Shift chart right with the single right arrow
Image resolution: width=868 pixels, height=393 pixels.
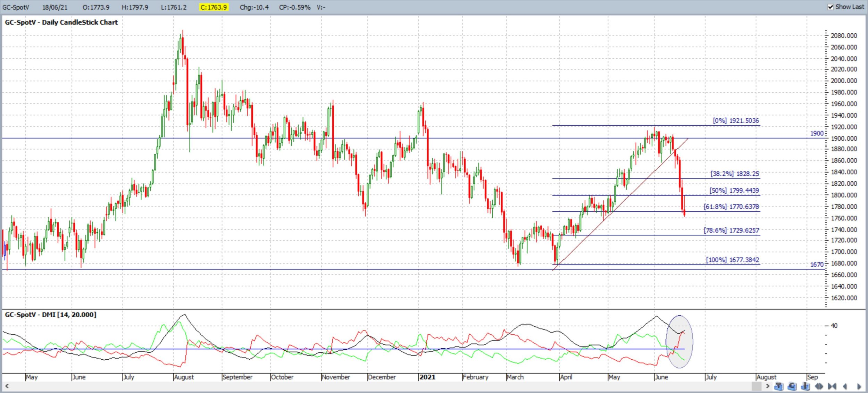point(859,386)
